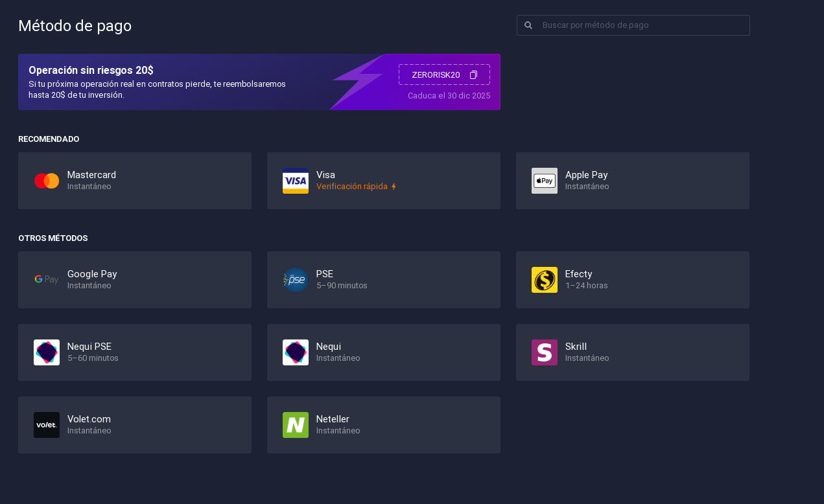Focus the payment method search field

click(642, 25)
